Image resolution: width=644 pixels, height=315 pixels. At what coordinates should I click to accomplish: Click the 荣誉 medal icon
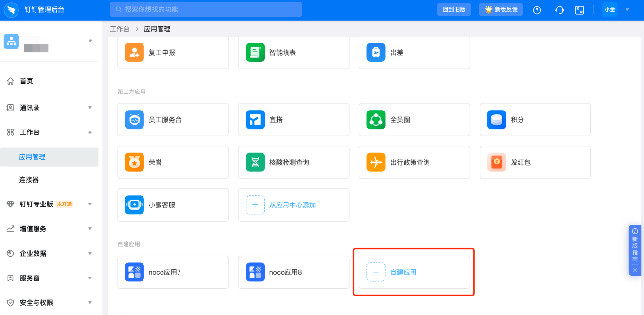(x=134, y=162)
